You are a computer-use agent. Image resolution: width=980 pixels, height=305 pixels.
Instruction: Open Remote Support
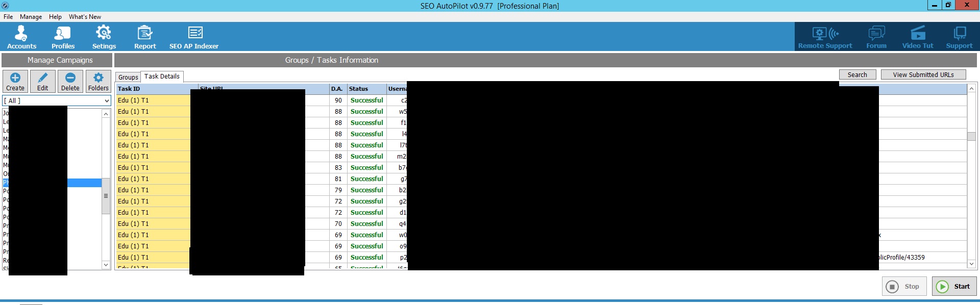[x=825, y=37]
